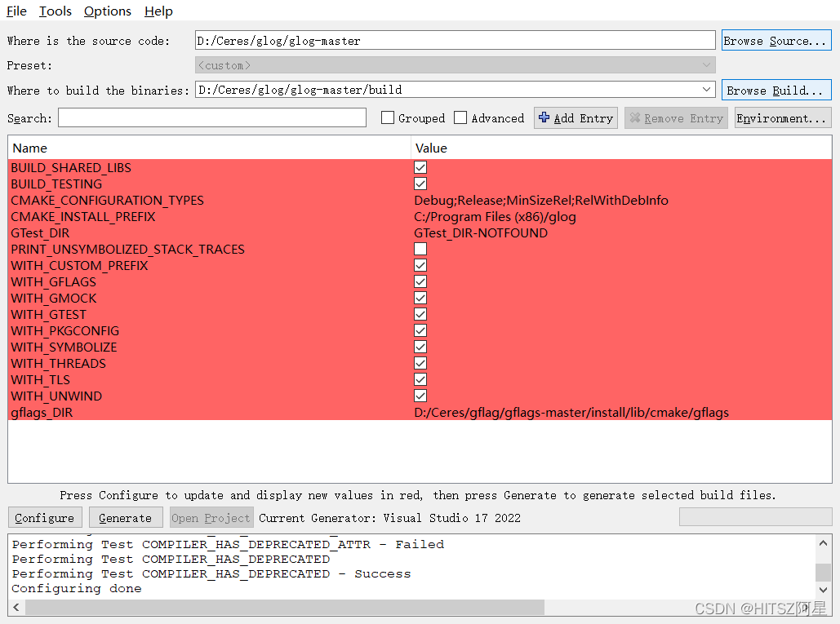
Task: Click the Remove Entry X icon
Action: (x=635, y=117)
